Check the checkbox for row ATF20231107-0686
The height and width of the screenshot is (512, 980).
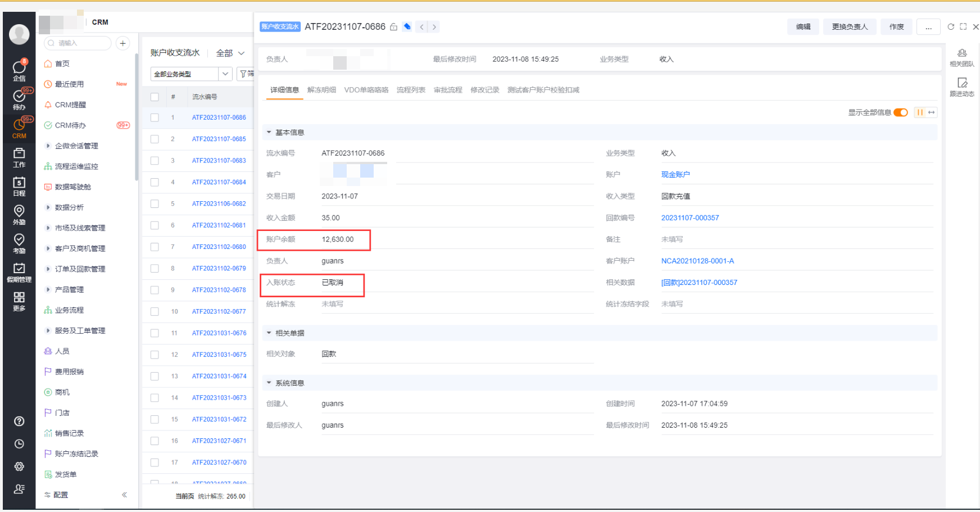tap(155, 117)
